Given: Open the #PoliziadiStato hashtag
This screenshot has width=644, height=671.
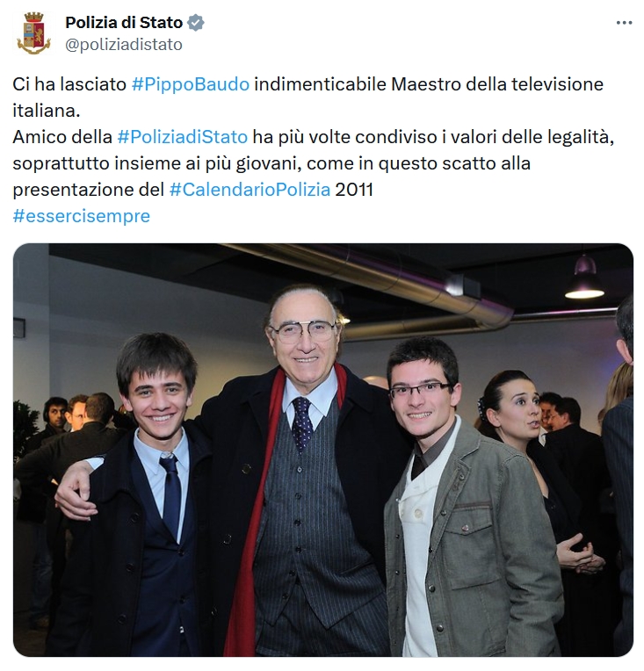Looking at the screenshot, I should (x=183, y=137).
